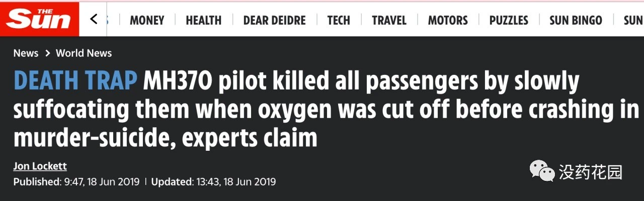
Task: Open the Health section
Action: 204,20
